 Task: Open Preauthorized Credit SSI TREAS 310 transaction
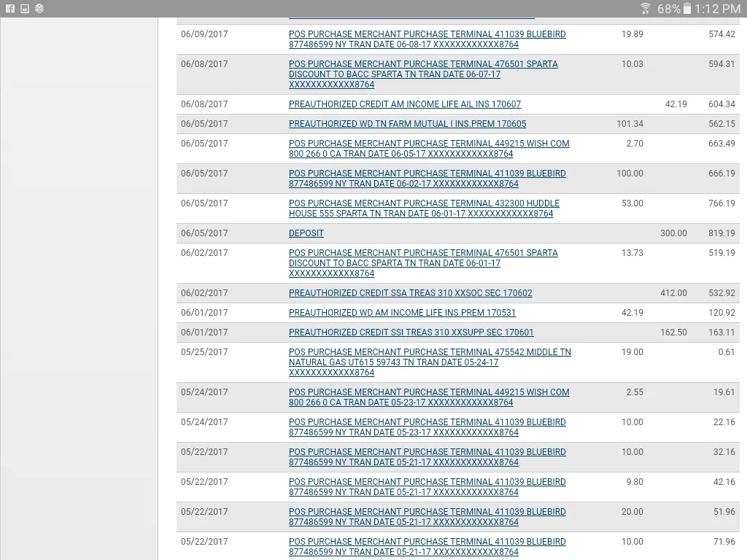coord(411,332)
